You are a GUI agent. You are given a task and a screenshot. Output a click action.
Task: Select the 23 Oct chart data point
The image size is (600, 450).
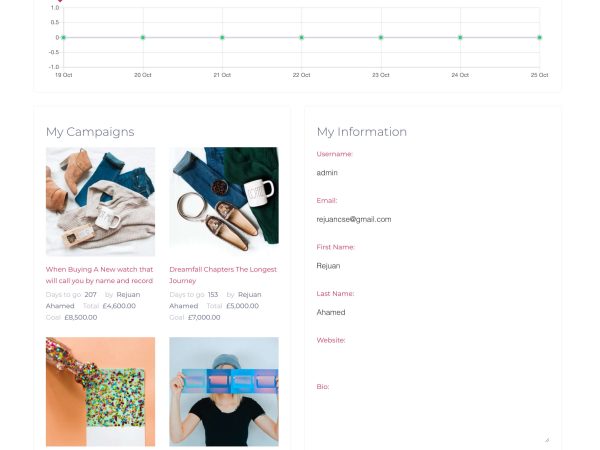pos(381,38)
